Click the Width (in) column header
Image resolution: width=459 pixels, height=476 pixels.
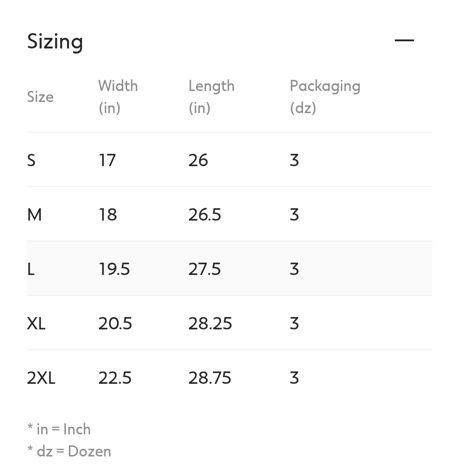point(118,97)
